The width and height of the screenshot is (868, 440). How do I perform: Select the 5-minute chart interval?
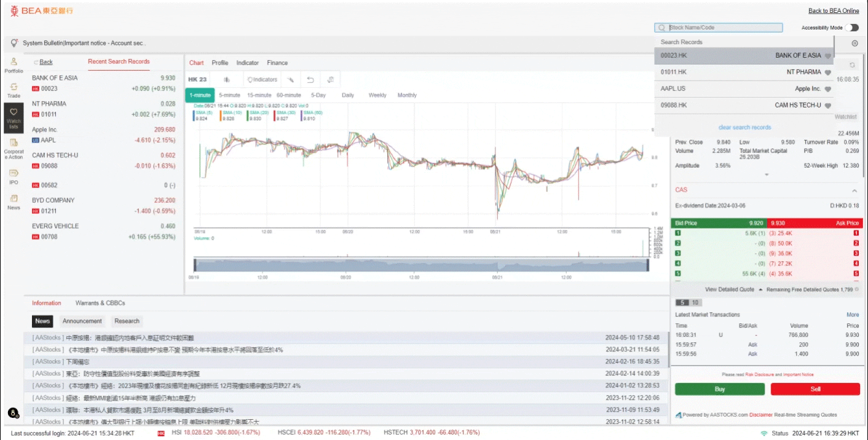click(229, 95)
